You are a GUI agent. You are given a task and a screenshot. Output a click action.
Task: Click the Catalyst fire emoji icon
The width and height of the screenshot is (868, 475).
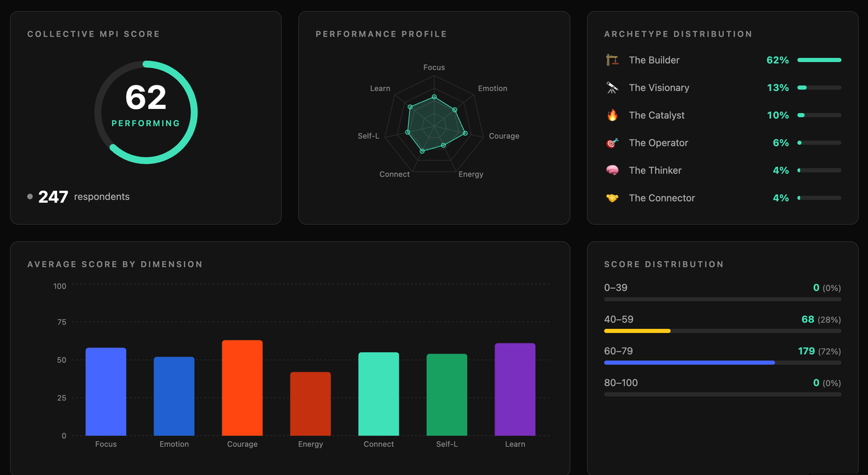click(x=612, y=115)
